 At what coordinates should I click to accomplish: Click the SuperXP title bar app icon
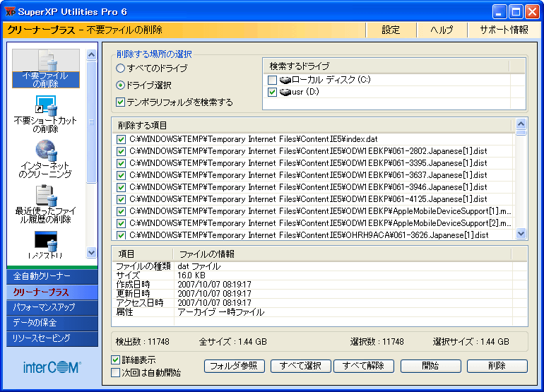pyautogui.click(x=10, y=12)
